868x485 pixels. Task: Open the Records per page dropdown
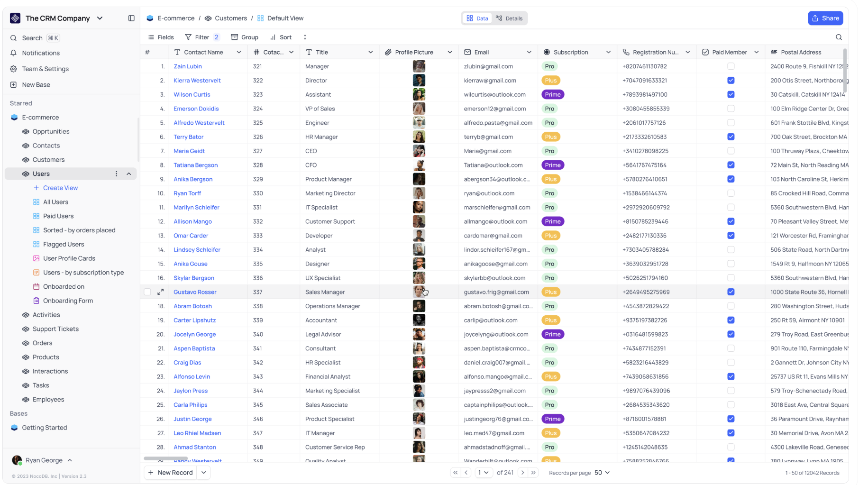pos(602,473)
